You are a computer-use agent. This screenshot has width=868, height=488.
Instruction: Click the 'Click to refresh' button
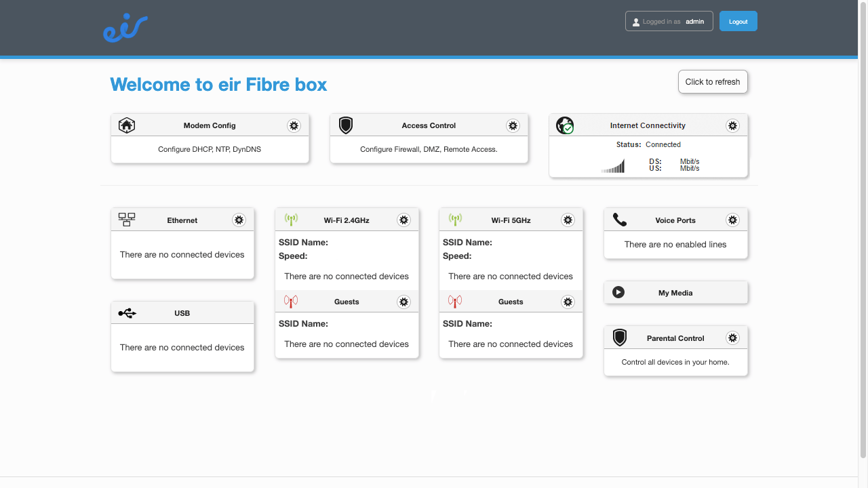tap(713, 82)
